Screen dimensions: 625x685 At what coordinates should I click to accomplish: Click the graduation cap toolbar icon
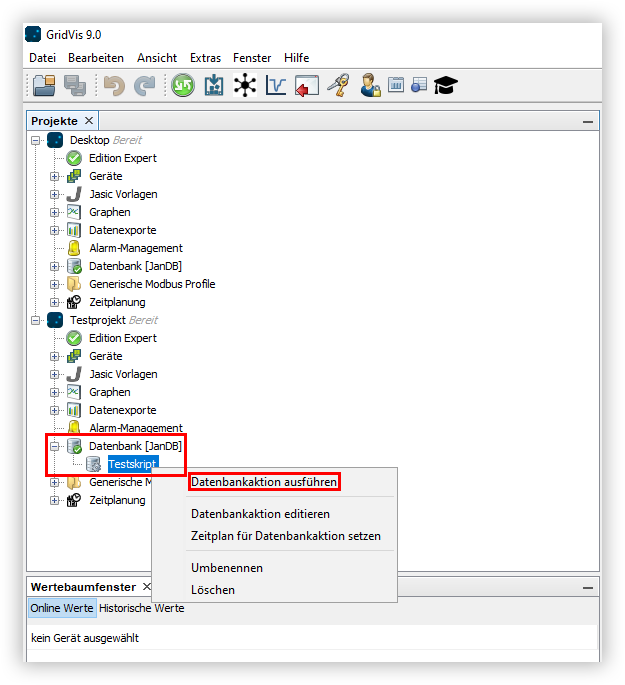point(444,86)
